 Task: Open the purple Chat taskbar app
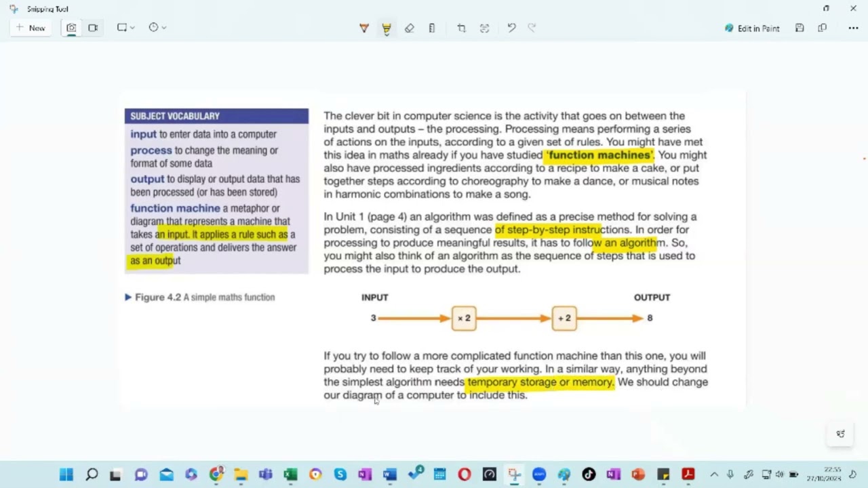click(x=141, y=474)
